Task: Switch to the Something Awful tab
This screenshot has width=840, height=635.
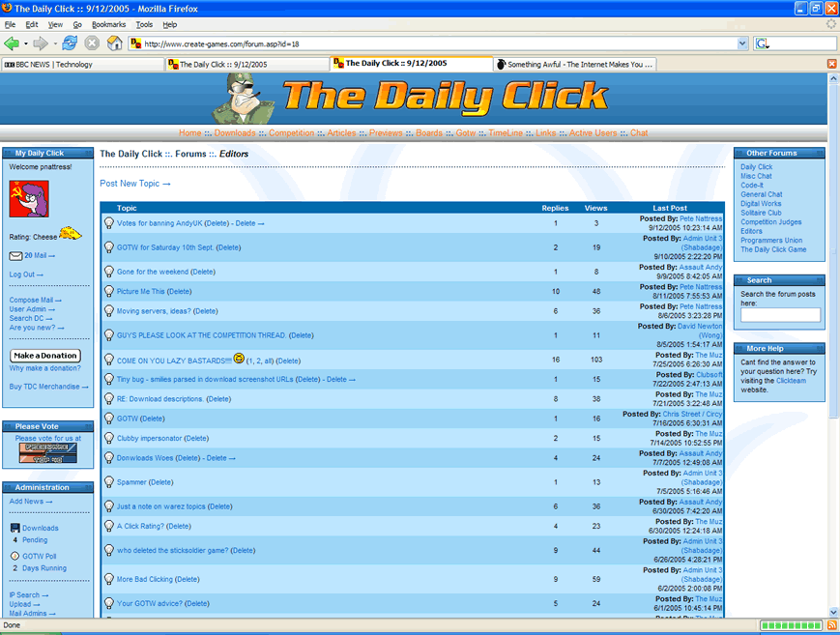Action: coord(575,65)
